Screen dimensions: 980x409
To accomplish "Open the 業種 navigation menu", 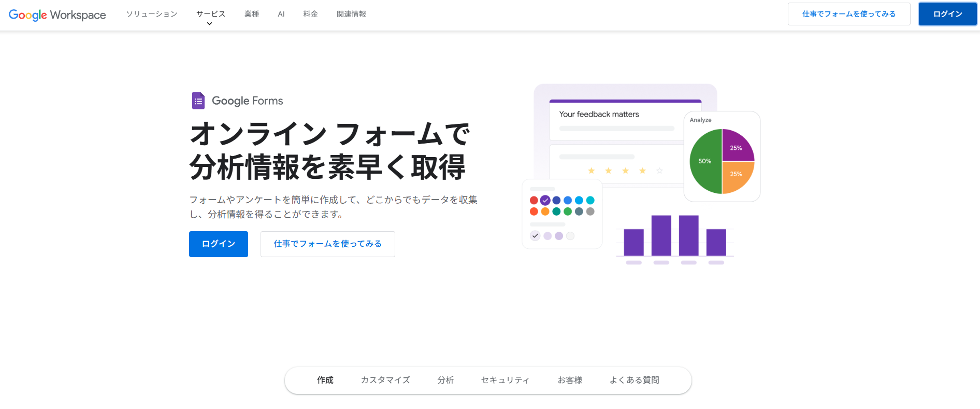I will [252, 14].
